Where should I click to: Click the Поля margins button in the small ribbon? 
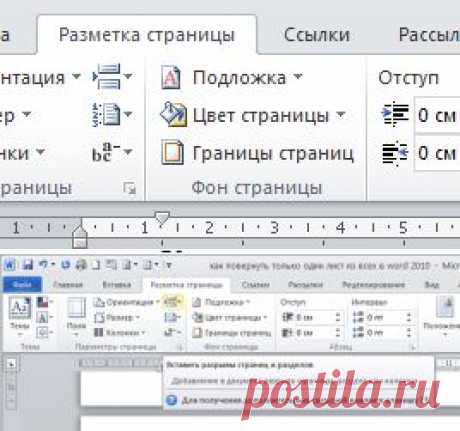click(77, 315)
